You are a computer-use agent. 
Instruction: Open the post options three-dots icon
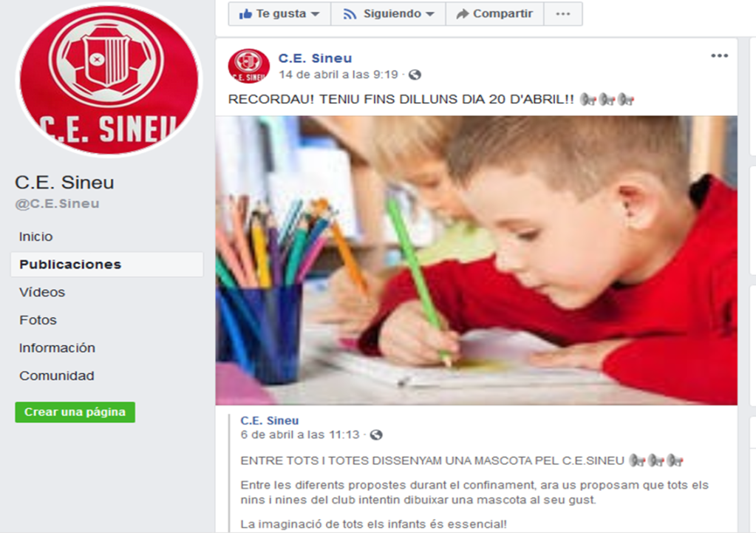719,56
